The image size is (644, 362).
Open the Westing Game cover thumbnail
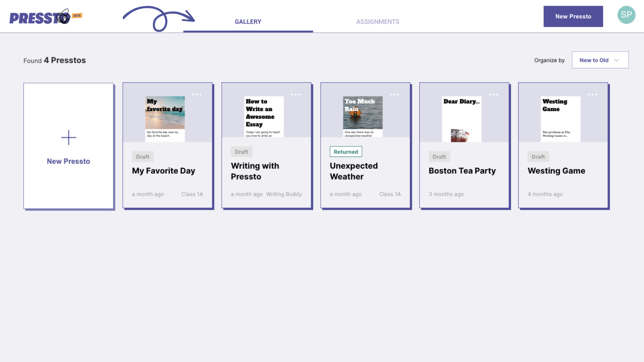pos(560,119)
